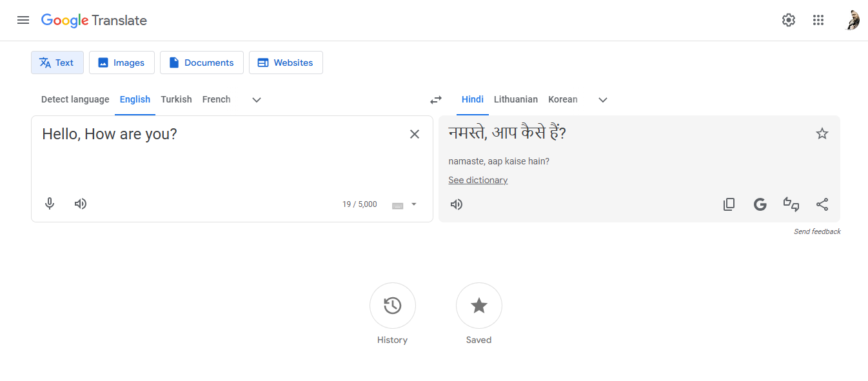Share the translation
The width and height of the screenshot is (868, 381).
tap(822, 204)
